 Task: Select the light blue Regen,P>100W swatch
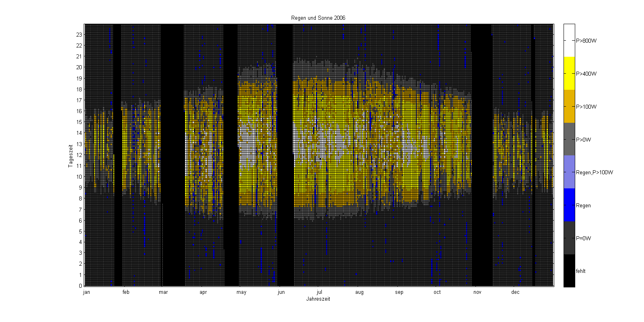click(569, 172)
